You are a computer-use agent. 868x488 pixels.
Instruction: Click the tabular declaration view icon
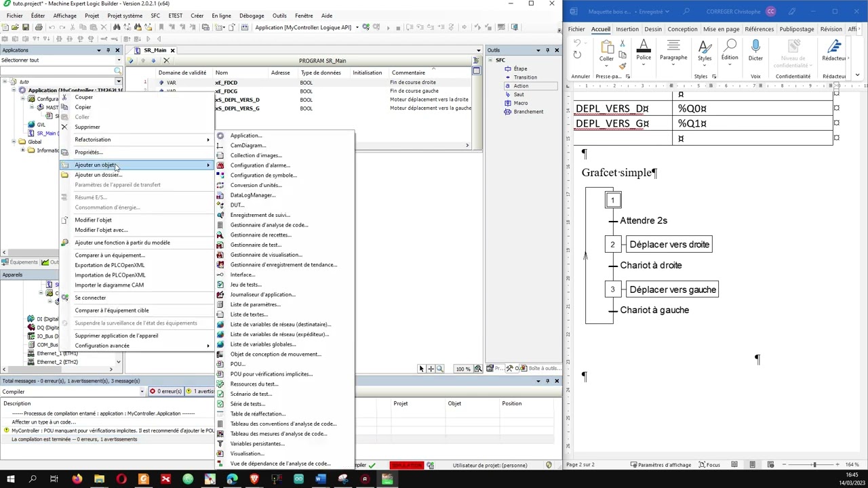click(x=477, y=70)
